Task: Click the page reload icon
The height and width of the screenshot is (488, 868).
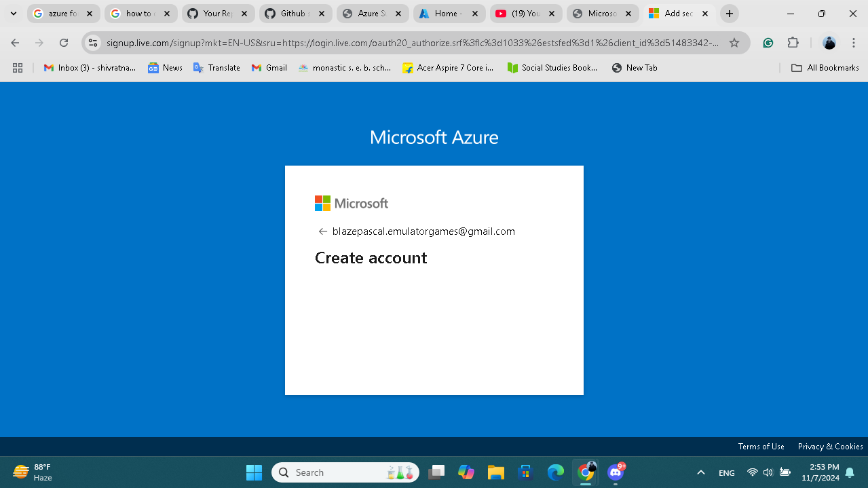Action: tap(64, 42)
